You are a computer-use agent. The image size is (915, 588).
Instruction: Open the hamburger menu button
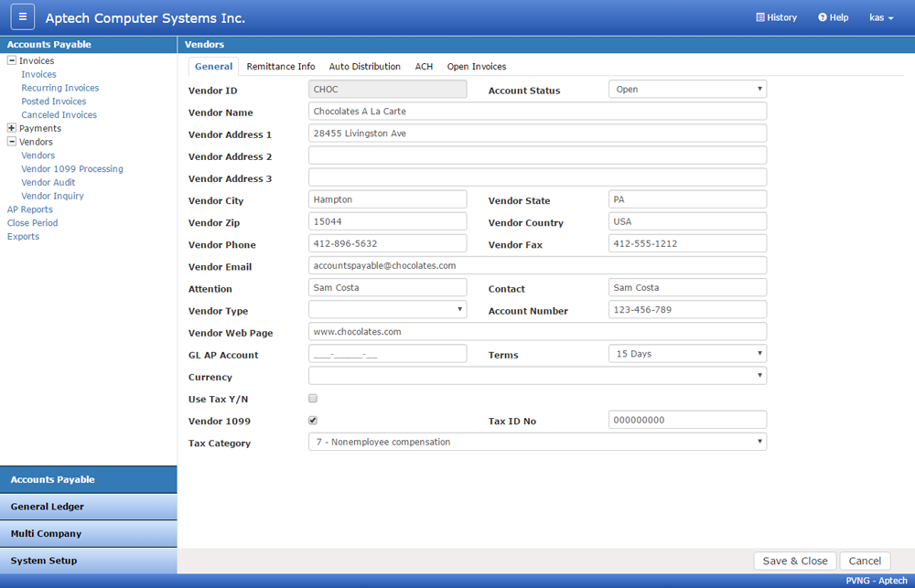point(23,16)
